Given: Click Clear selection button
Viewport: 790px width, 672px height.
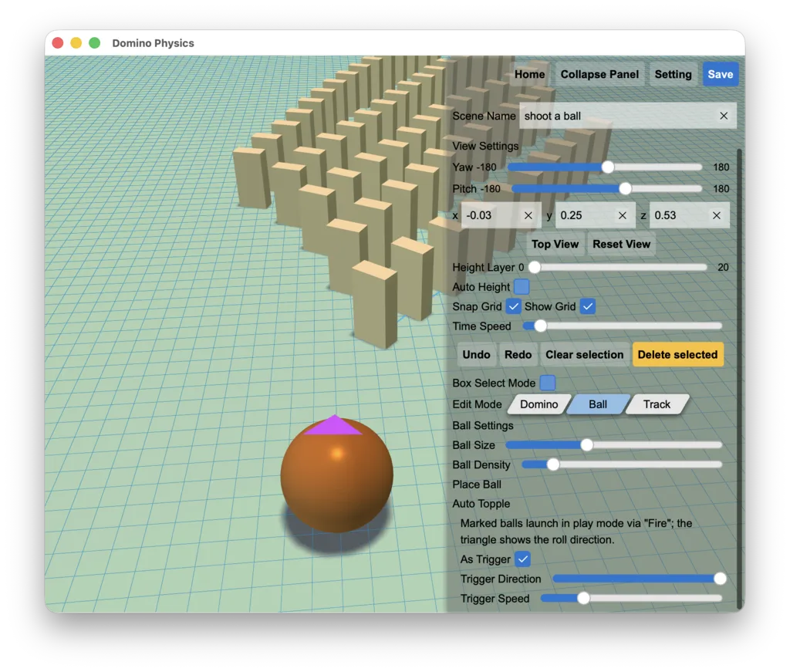Looking at the screenshot, I should [x=585, y=355].
